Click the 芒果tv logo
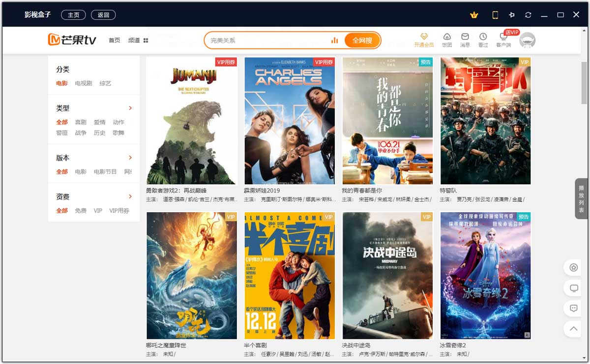Viewport: 590px width, 364px height. (72, 40)
